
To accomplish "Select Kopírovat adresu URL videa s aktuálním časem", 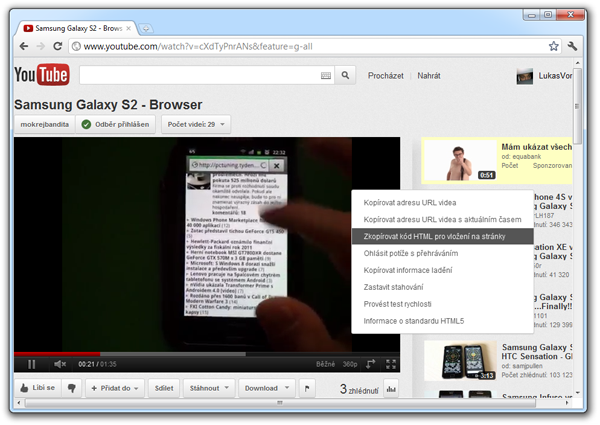I will point(442,220).
